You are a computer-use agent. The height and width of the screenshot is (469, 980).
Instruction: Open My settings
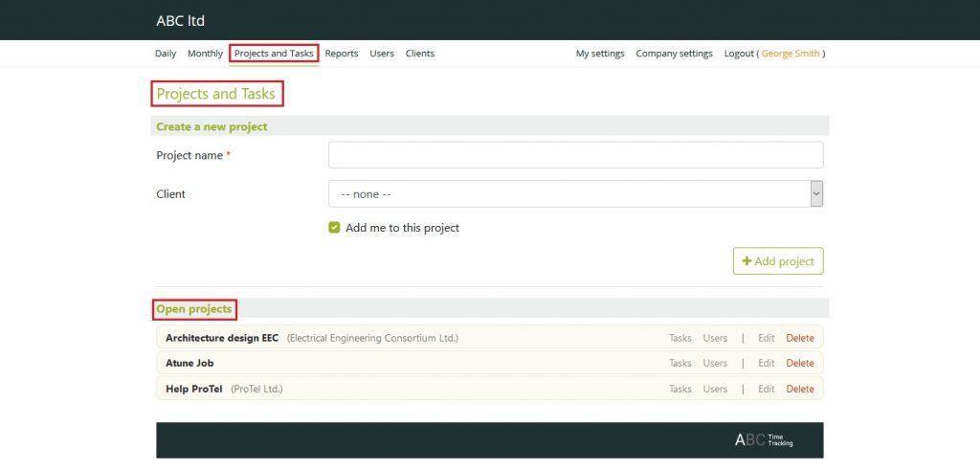(600, 54)
